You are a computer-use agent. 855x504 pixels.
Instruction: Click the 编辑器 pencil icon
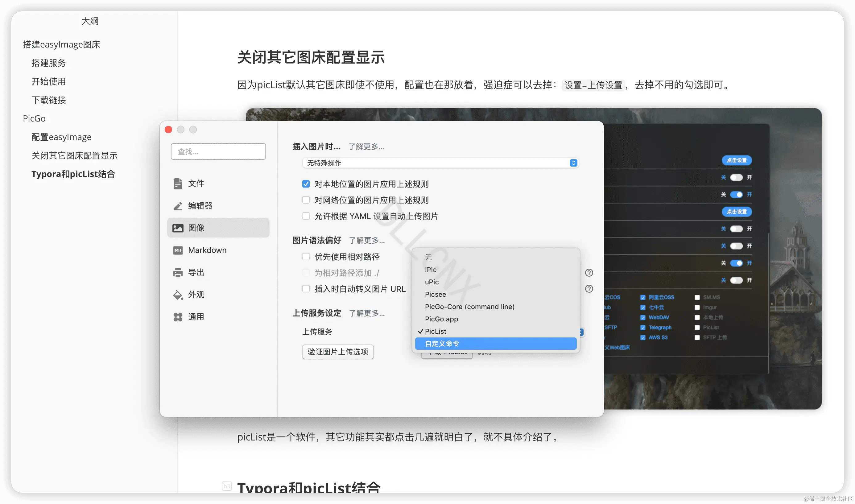pyautogui.click(x=178, y=206)
